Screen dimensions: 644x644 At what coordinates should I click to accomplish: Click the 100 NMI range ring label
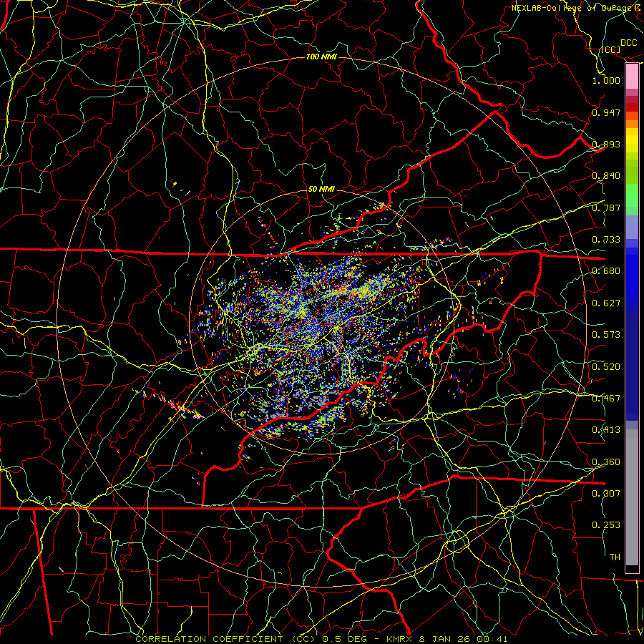[x=321, y=57]
